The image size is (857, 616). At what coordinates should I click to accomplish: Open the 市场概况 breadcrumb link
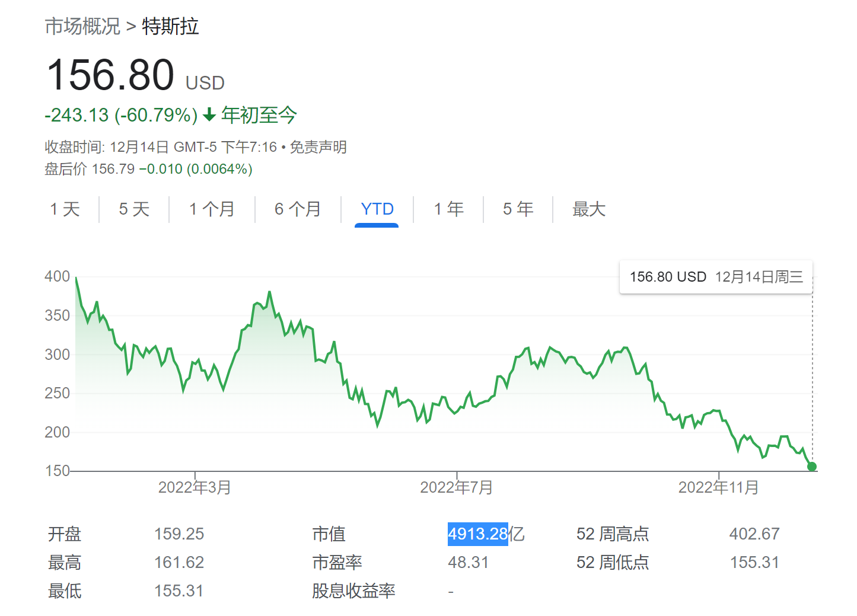click(x=82, y=27)
